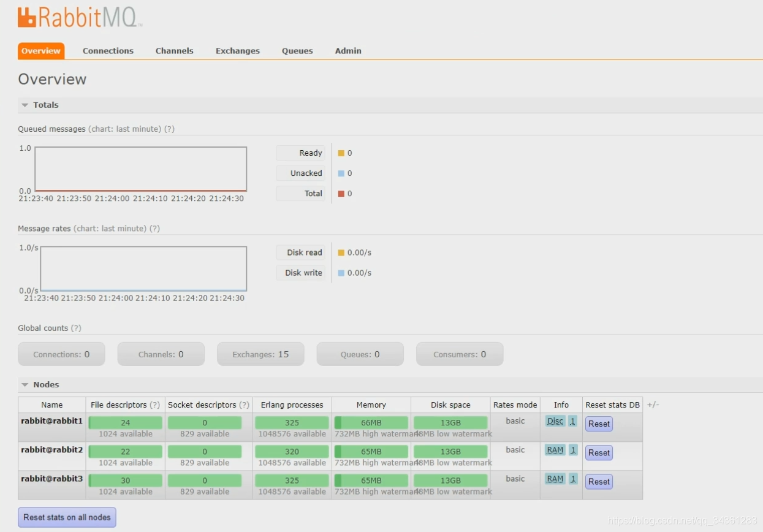Click the Message rates chart

click(x=143, y=268)
